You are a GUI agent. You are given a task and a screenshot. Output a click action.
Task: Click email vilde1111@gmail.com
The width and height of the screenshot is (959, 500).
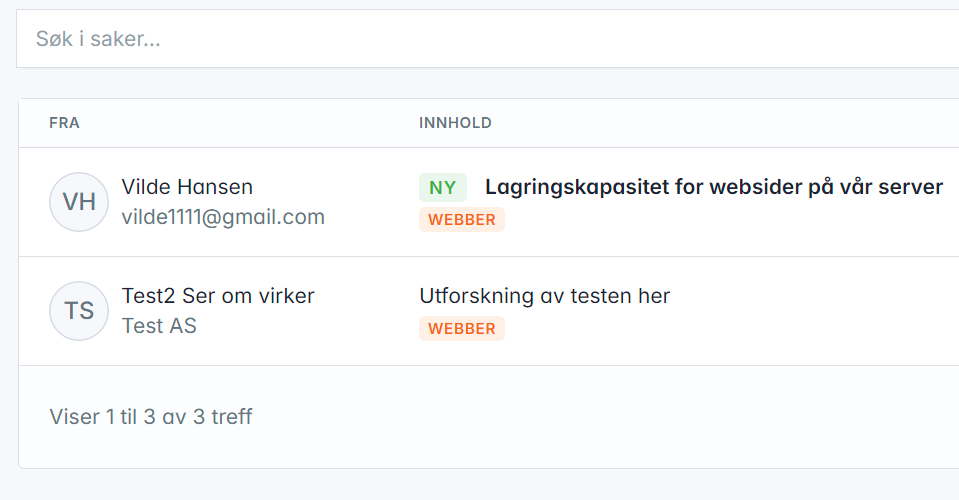223,217
